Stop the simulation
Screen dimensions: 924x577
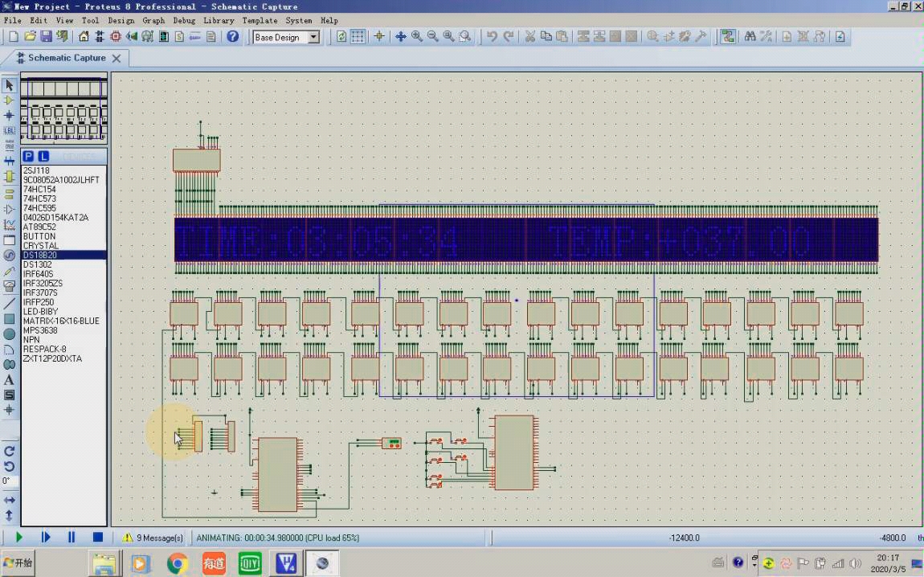click(x=98, y=537)
